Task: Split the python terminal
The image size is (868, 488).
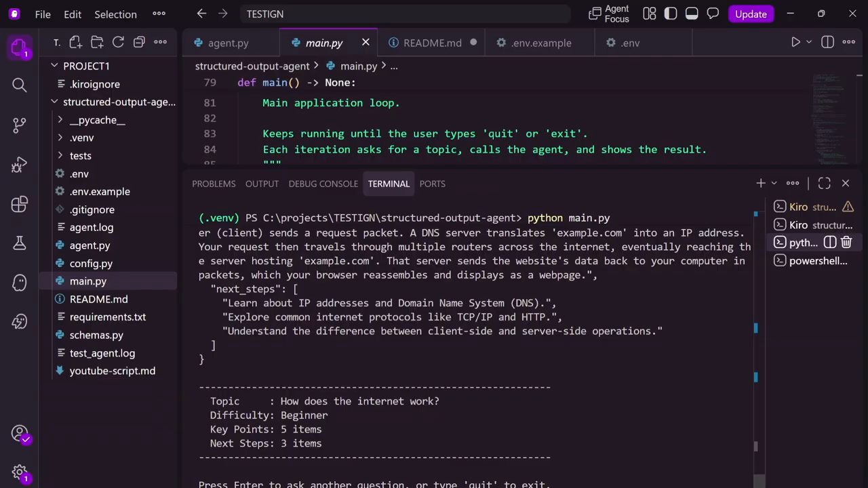Action: [x=830, y=242]
